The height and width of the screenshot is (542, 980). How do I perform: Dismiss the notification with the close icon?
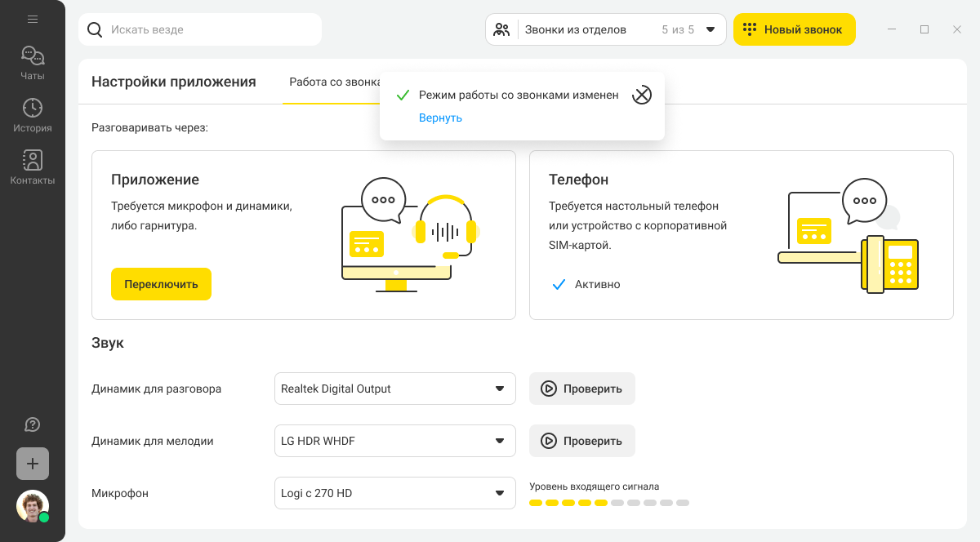tap(642, 95)
